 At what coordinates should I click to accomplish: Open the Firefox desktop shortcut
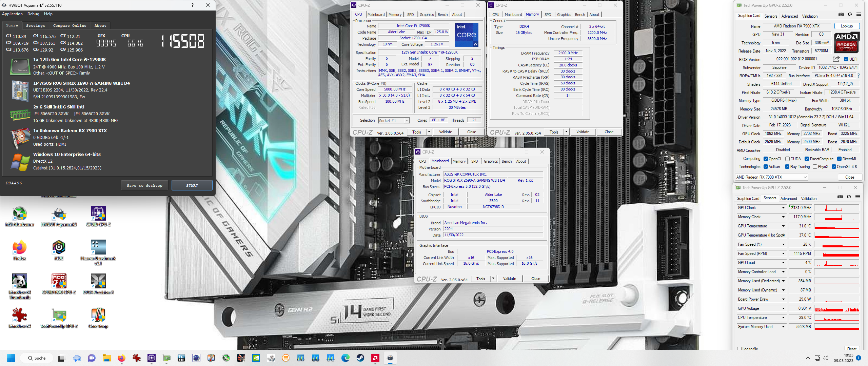pyautogui.click(x=20, y=250)
